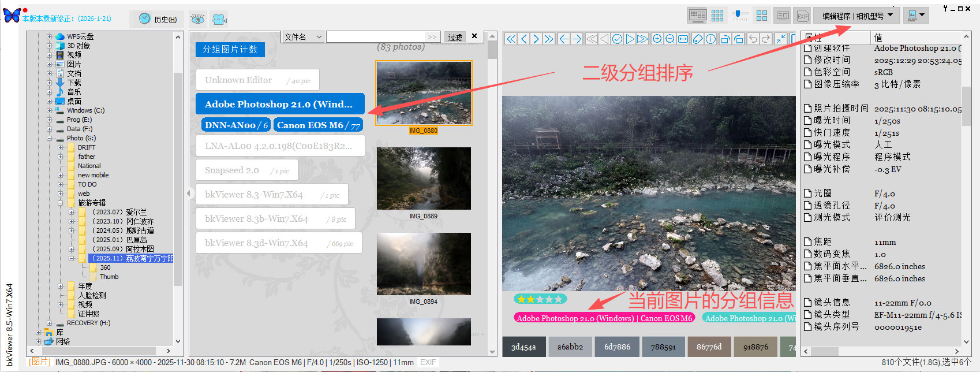Click the EXIF icon in top toolbar
The image size is (980, 372).
point(802,16)
